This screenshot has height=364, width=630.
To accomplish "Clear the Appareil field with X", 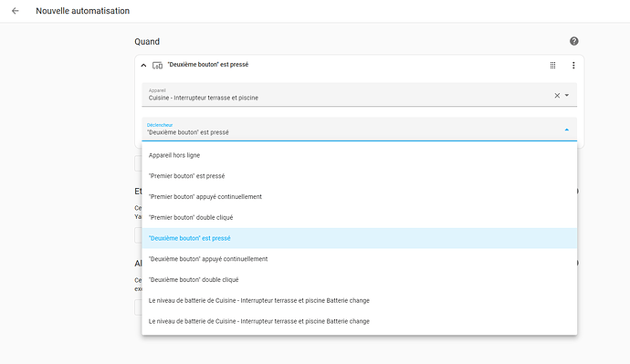I will (557, 96).
